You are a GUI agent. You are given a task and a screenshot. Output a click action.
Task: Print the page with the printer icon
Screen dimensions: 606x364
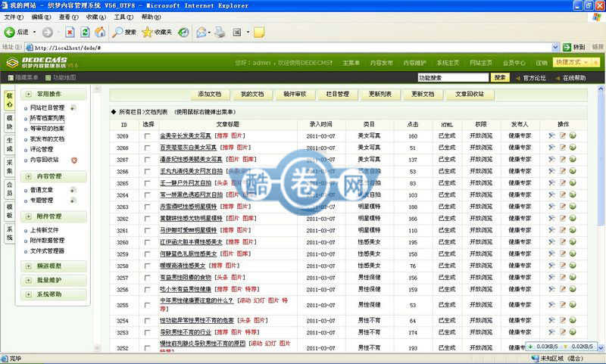coord(220,33)
